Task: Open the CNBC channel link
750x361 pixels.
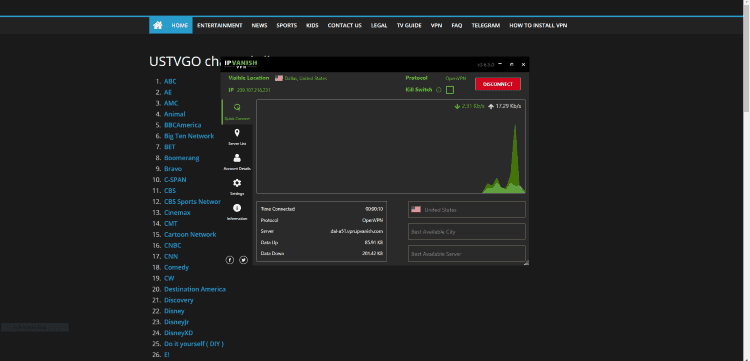Action: tap(173, 246)
